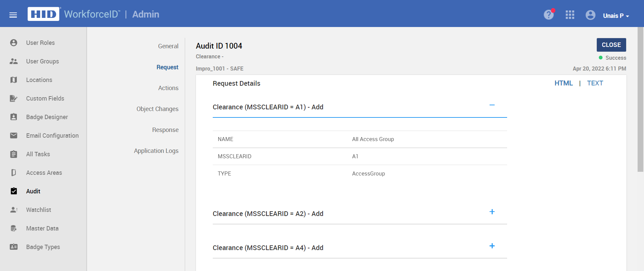
Task: Click the user profile avatar icon
Action: pyautogui.click(x=590, y=15)
